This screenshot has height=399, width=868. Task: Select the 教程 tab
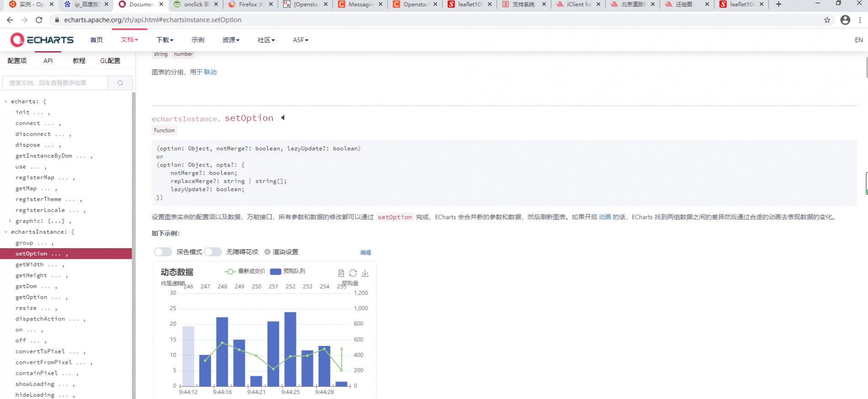click(79, 61)
